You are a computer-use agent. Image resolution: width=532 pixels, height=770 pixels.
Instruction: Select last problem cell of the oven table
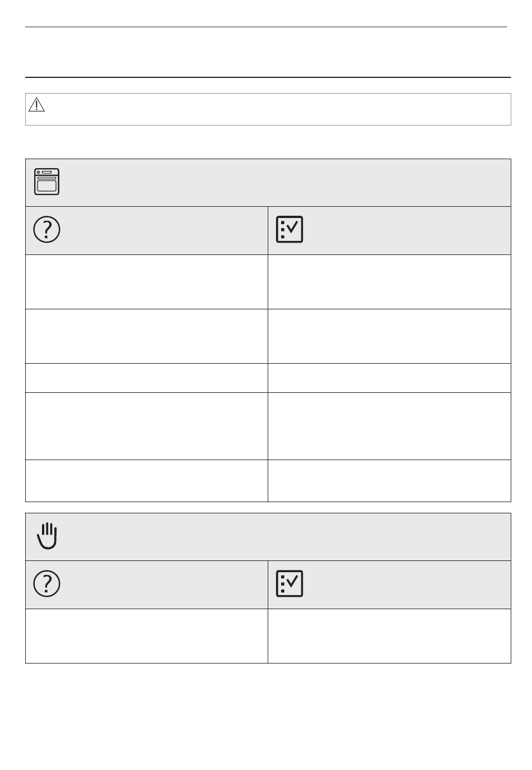(x=147, y=481)
